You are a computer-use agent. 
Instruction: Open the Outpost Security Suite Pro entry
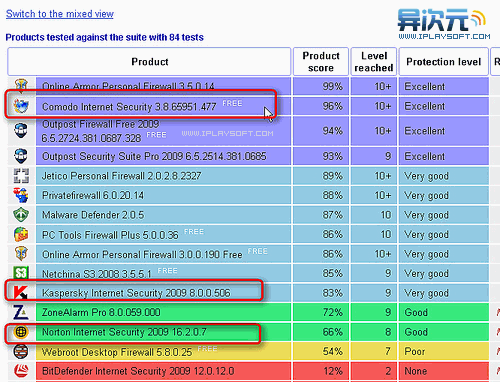coord(154,156)
